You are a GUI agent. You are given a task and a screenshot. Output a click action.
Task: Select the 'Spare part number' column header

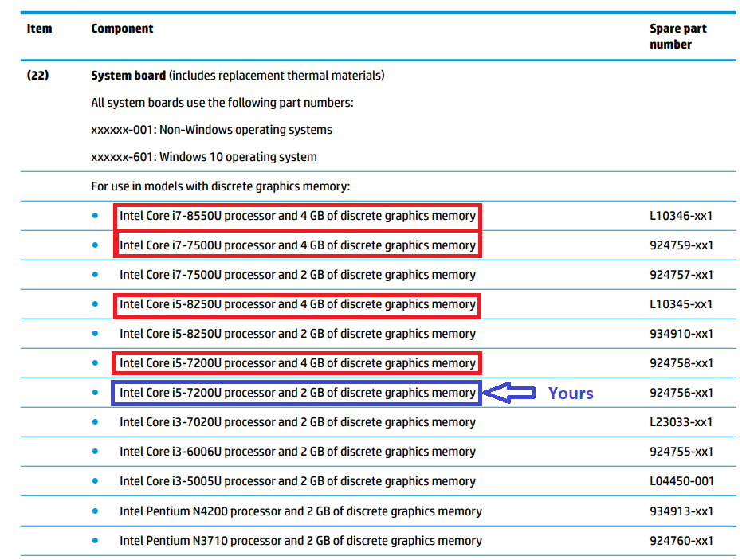pos(677,37)
